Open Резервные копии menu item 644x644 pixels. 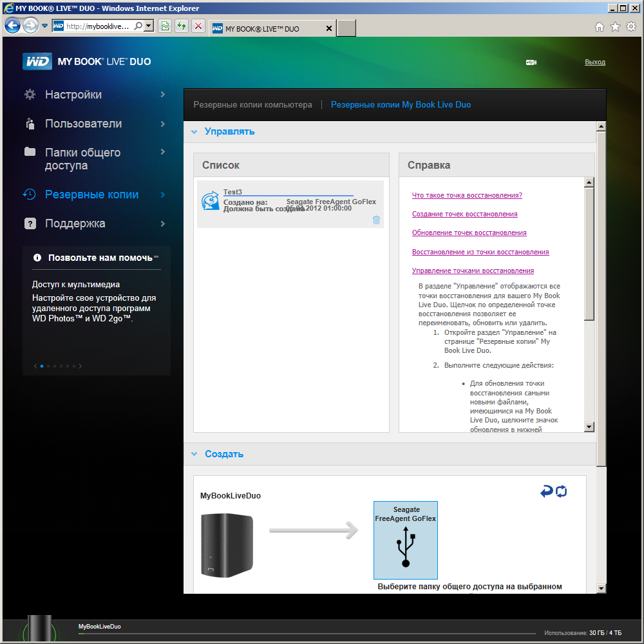(x=91, y=194)
